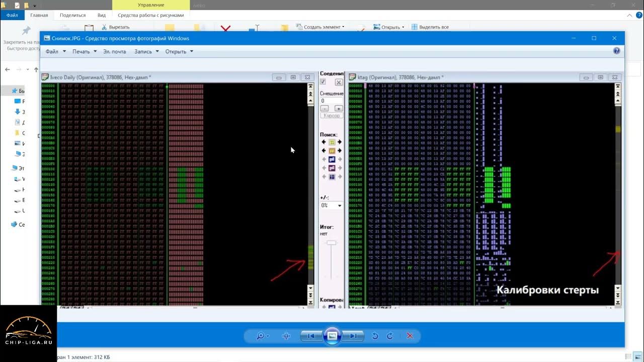This screenshot has width=644, height=362.
Task: Click the Iveco Daily pane vertical scrollbar
Action: click(310, 194)
